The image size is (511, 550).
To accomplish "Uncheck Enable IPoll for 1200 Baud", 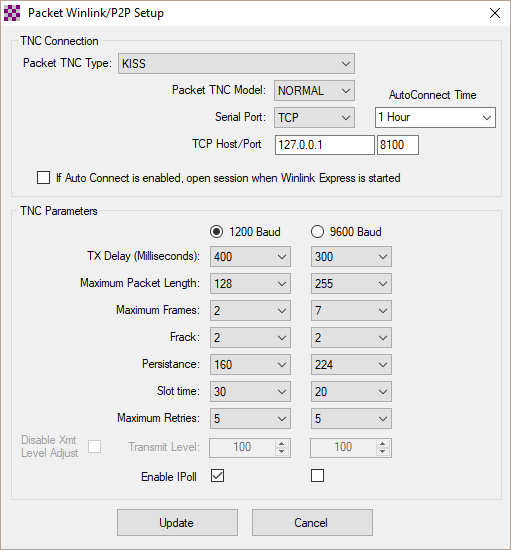I will (217, 476).
